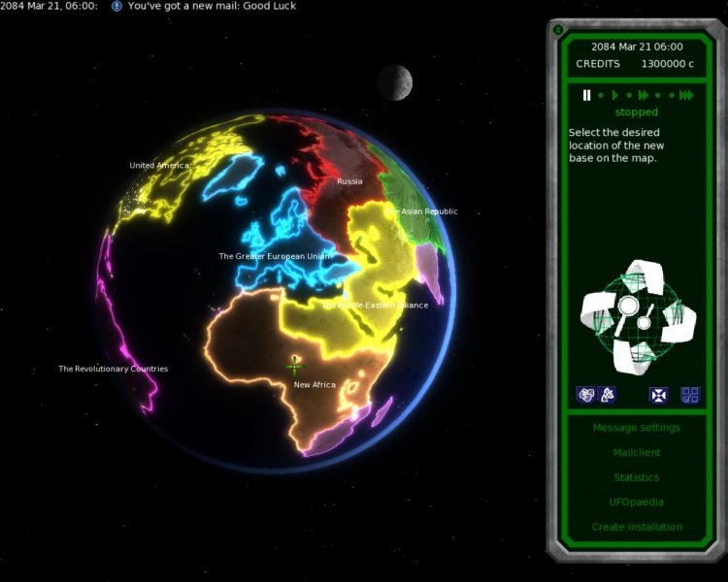Open the Statistics screen
The width and height of the screenshot is (728, 582).
tap(636, 477)
